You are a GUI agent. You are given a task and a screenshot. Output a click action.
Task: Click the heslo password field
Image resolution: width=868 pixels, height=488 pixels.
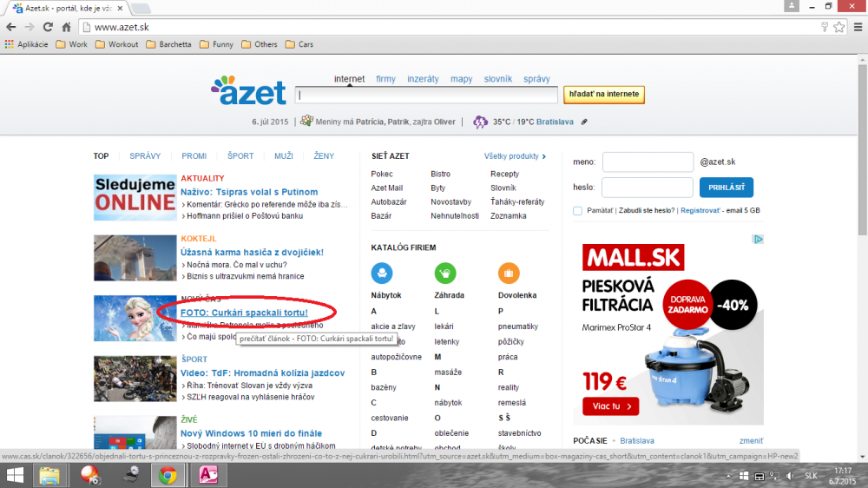(x=648, y=188)
